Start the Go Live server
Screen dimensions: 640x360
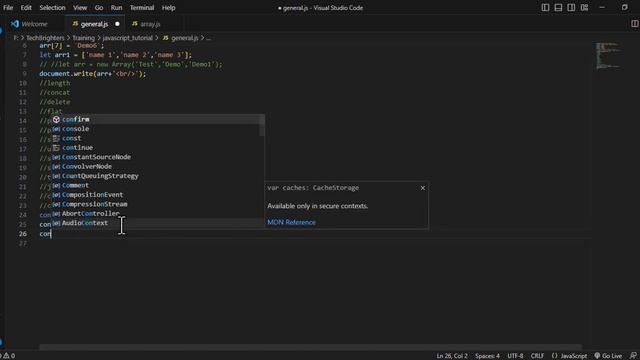[608, 356]
